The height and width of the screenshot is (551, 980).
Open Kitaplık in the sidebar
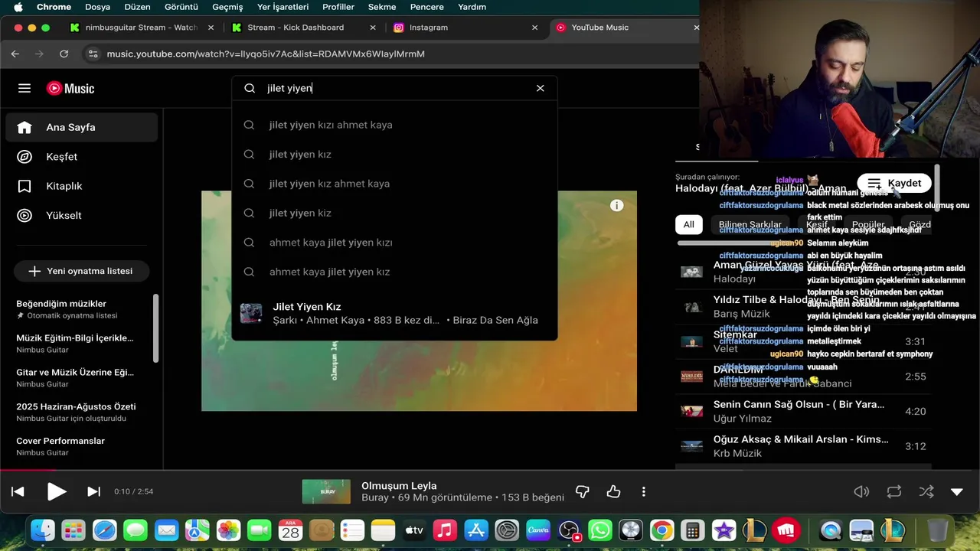click(81, 186)
